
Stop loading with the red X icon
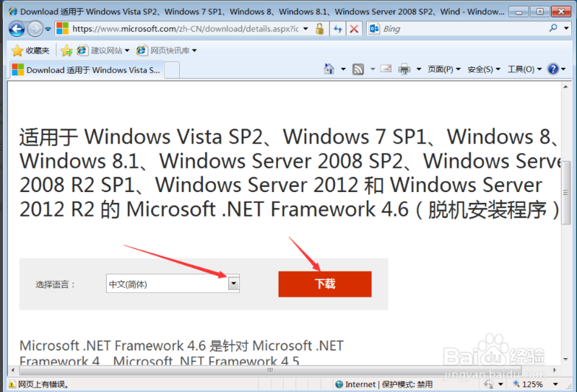tap(354, 29)
